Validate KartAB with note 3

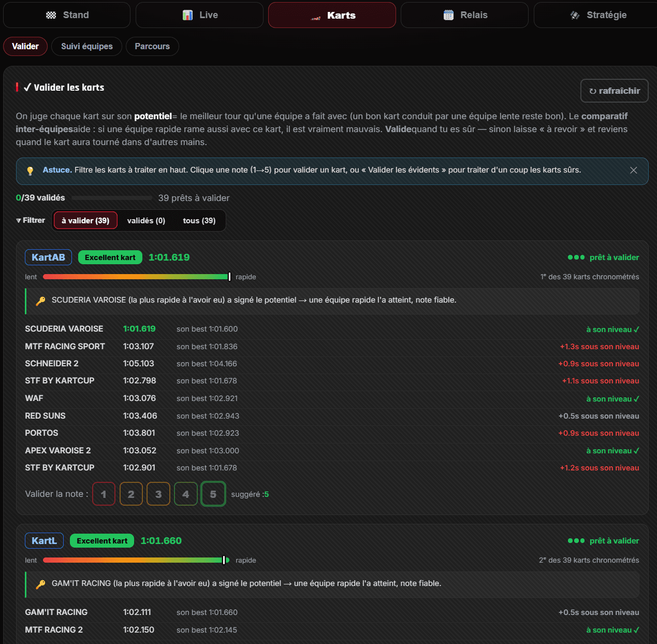pos(158,494)
